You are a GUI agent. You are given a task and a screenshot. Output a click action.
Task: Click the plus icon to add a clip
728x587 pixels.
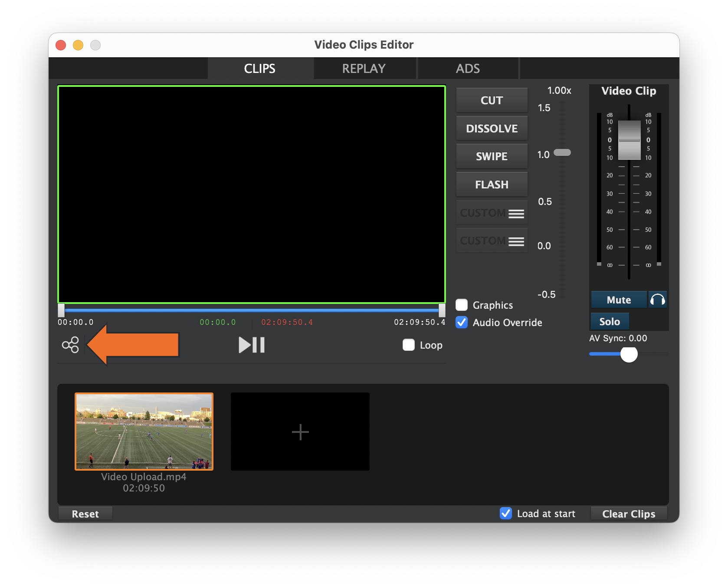pos(300,432)
